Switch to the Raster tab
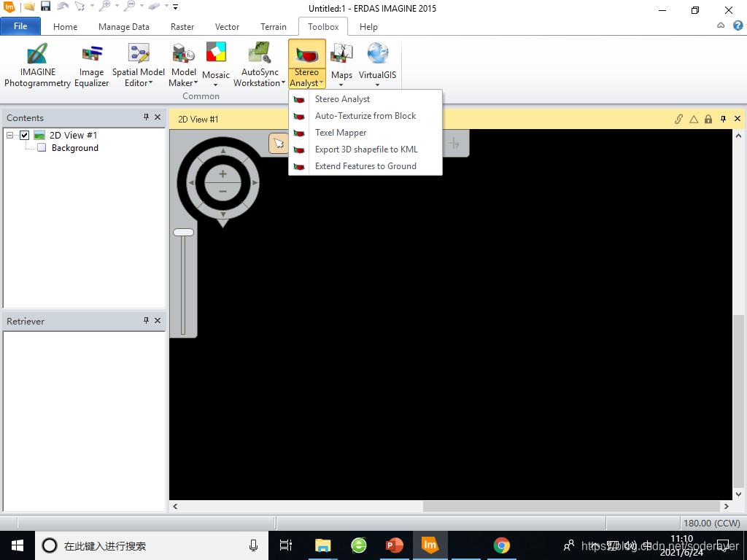 coord(182,27)
